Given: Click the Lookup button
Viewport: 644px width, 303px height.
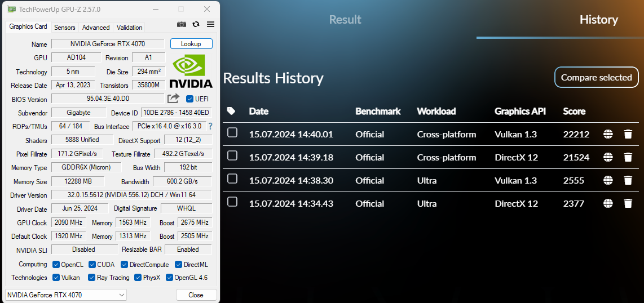Looking at the screenshot, I should [x=191, y=44].
